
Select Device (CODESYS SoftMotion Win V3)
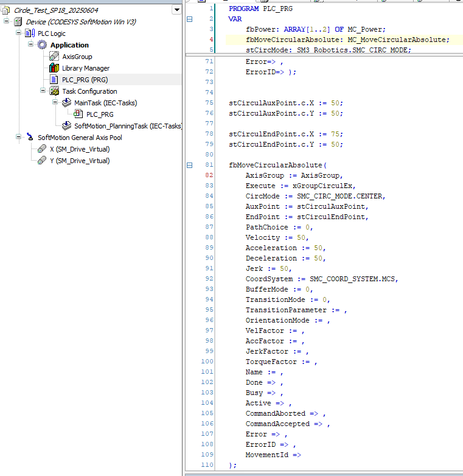(81, 22)
